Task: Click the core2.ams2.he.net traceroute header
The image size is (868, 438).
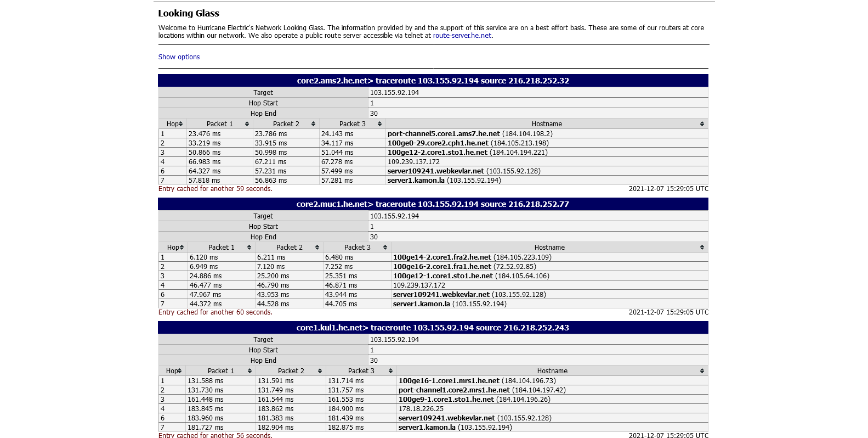Action: (x=433, y=81)
